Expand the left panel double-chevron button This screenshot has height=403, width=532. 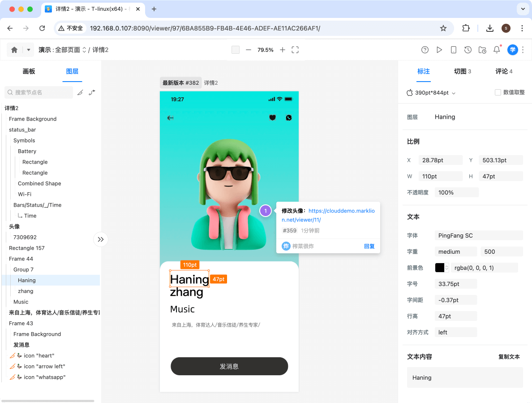(x=101, y=239)
